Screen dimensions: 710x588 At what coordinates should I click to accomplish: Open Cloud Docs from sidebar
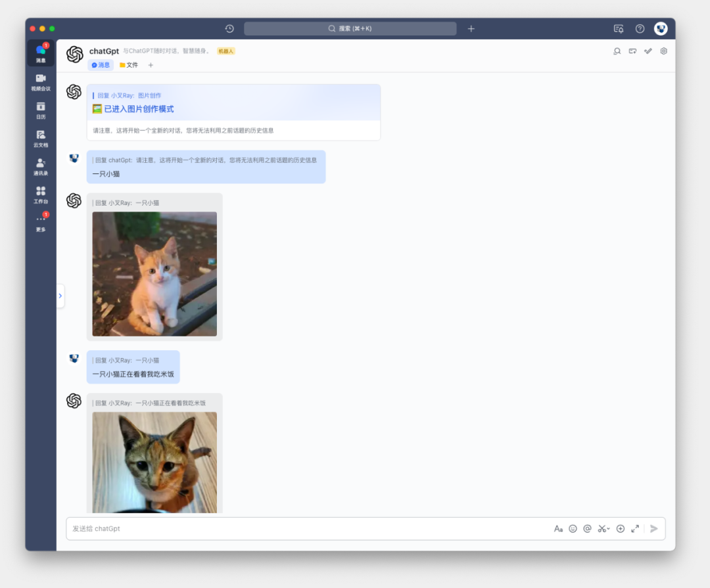(x=41, y=139)
